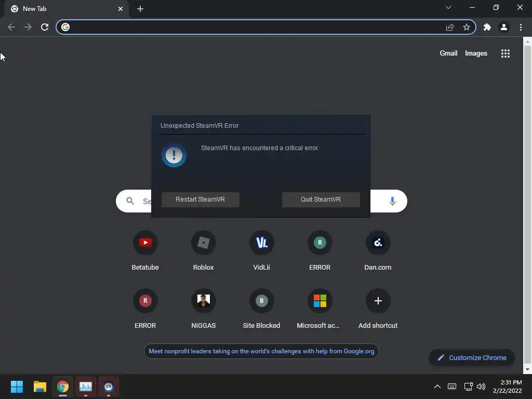Quit SteamVR from the error dialog

[321, 199]
